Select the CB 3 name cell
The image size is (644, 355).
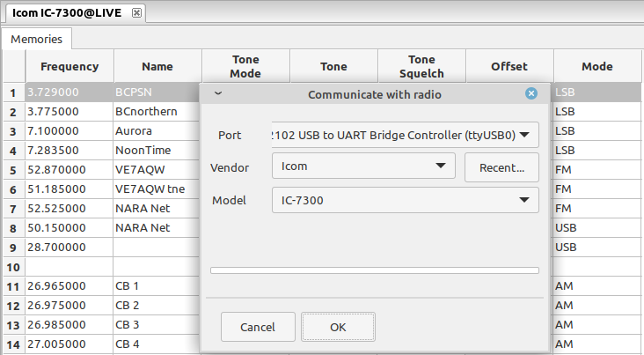[x=157, y=324]
